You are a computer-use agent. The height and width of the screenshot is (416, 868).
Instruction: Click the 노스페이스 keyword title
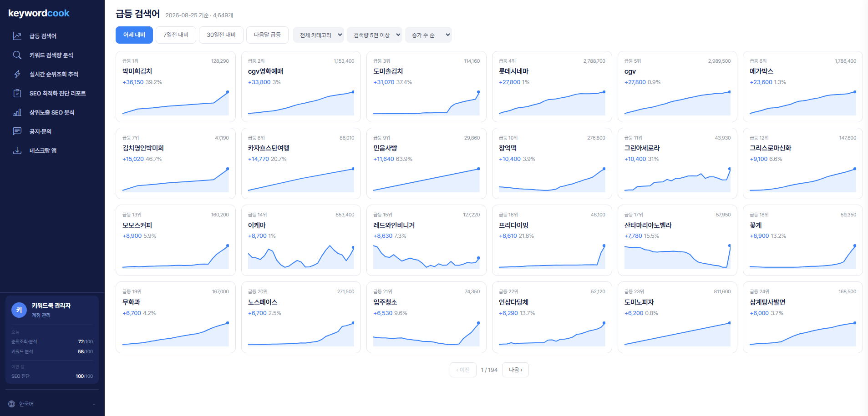[x=263, y=302]
